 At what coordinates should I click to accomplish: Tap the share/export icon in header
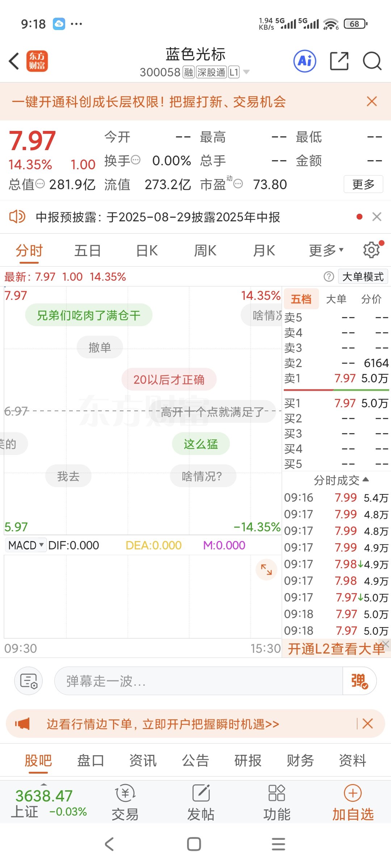click(x=339, y=61)
